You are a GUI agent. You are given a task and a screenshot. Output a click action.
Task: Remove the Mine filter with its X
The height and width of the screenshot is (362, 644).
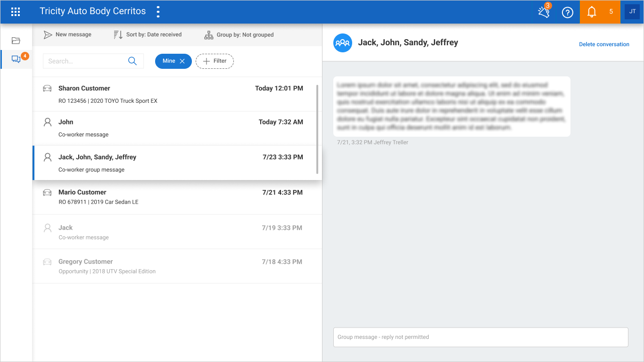[182, 61]
